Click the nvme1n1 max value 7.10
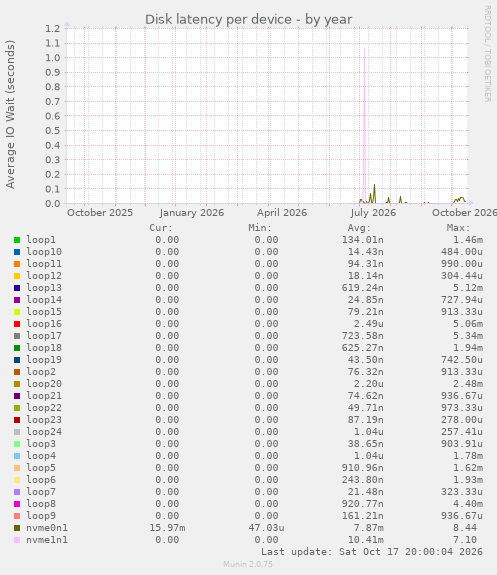The width and height of the screenshot is (497, 575). click(465, 540)
